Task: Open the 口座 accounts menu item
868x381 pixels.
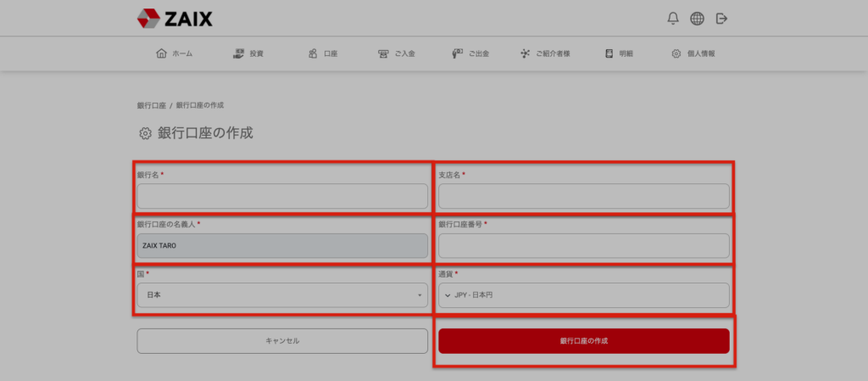Action: 323,53
